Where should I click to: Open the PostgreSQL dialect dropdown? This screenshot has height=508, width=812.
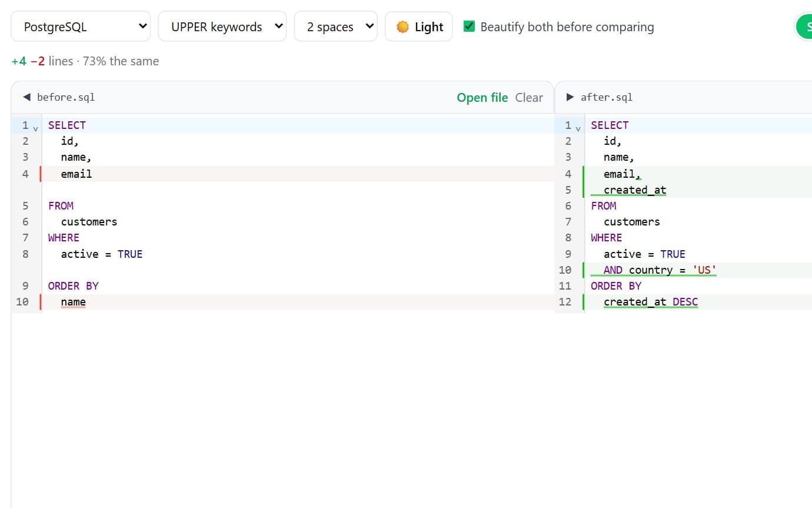[x=81, y=26]
